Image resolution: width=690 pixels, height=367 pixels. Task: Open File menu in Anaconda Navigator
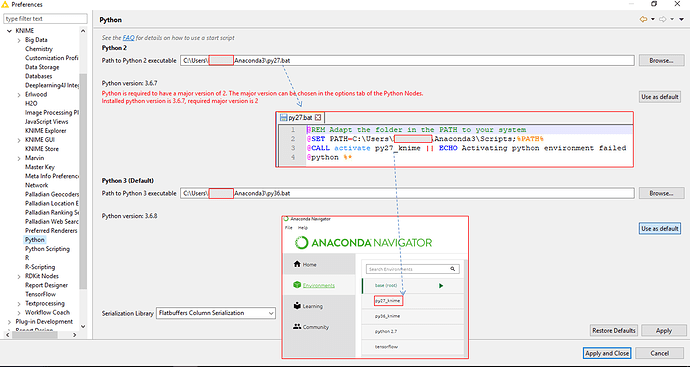click(288, 228)
